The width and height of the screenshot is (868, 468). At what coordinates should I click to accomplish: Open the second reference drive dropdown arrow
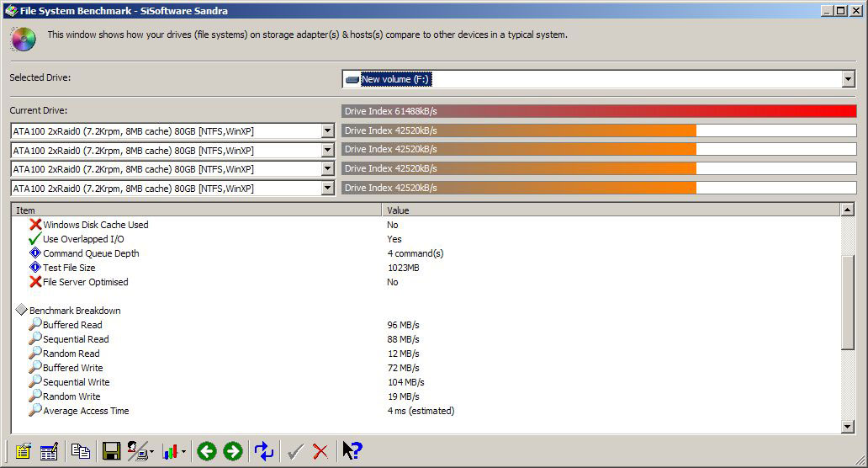coord(328,150)
